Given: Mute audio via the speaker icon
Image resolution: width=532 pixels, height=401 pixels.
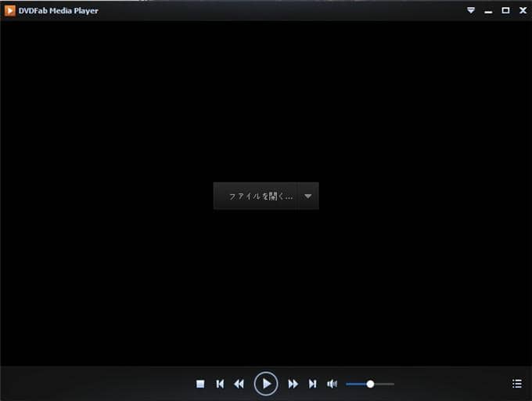Looking at the screenshot, I should 332,384.
